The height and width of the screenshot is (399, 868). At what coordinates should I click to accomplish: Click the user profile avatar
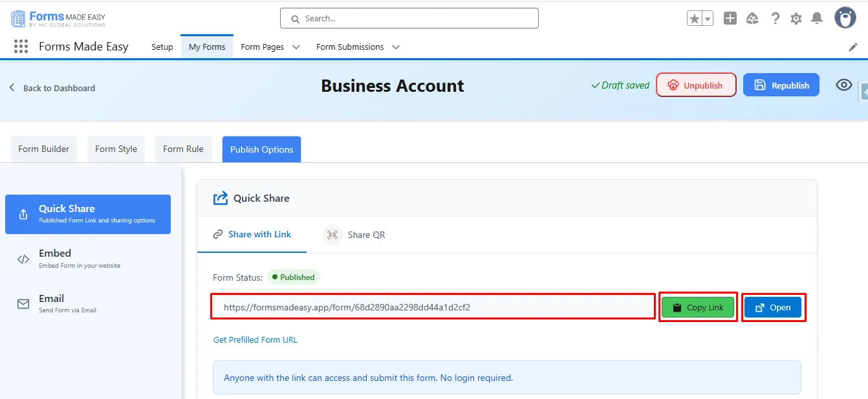click(845, 18)
